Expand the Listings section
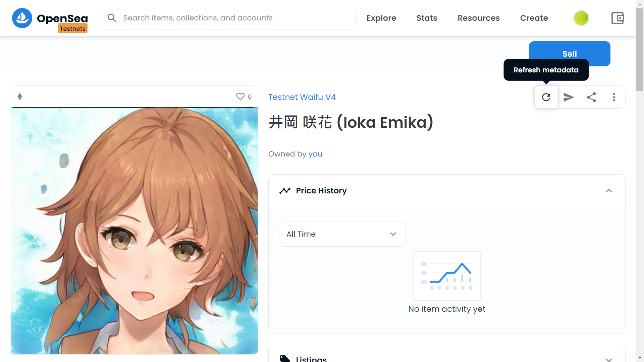The width and height of the screenshot is (644, 362). point(609,359)
